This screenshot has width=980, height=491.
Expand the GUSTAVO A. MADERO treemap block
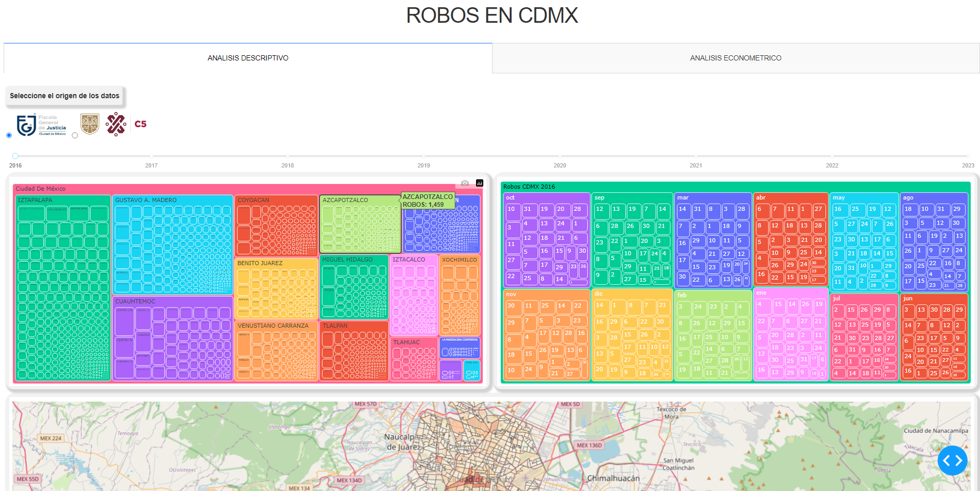(x=146, y=200)
